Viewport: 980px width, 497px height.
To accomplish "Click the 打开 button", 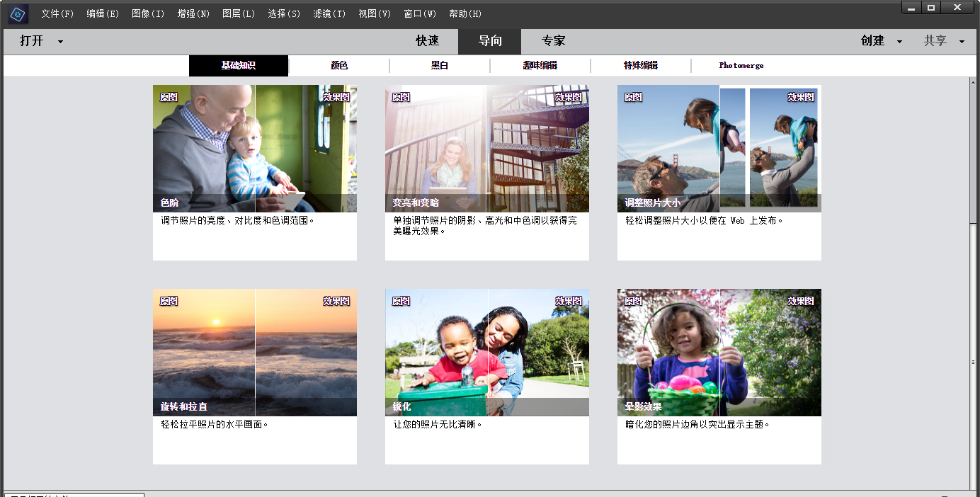I will 32,41.
